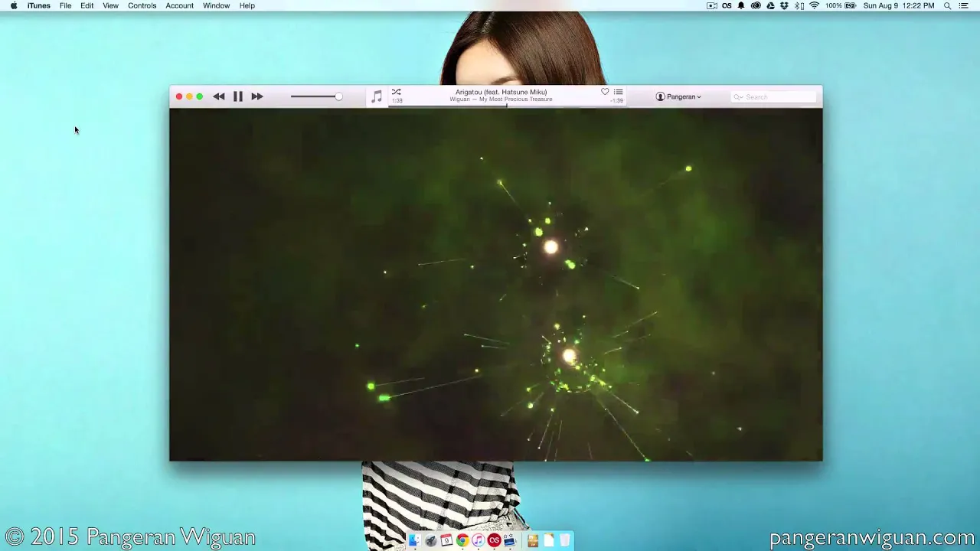Open Notification Center list icon
The height and width of the screenshot is (551, 980).
click(x=964, y=5)
